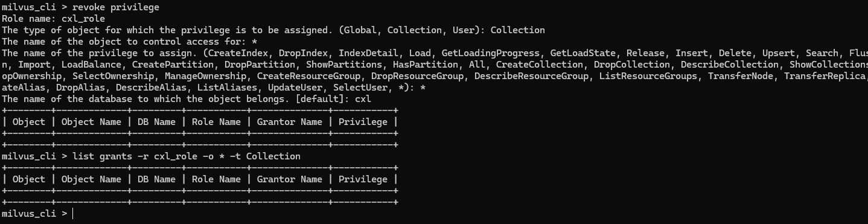Click 'Role Name' header in second table
The image size is (868, 224).
point(216,179)
